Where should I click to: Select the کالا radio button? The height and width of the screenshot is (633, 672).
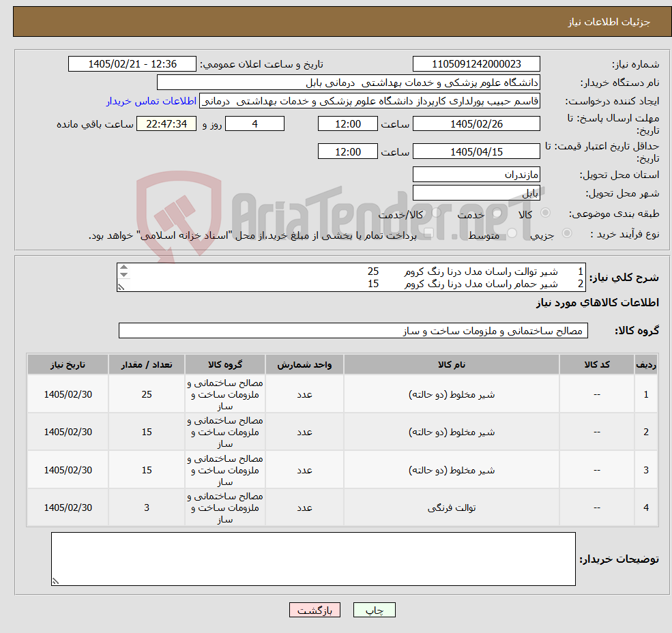click(x=546, y=213)
